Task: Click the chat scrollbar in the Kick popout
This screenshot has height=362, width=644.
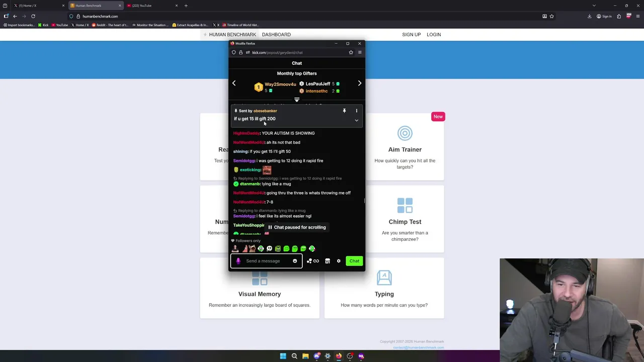Action: (x=364, y=201)
